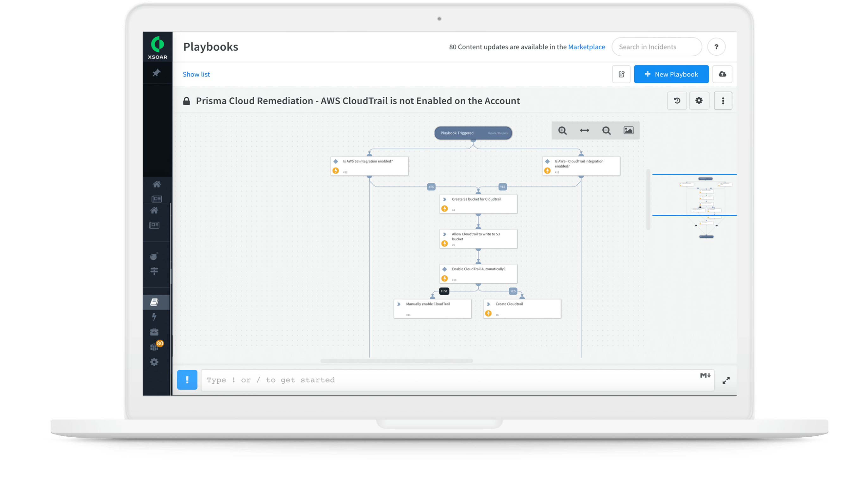This screenshot has height=504, width=863.
Task: Export playbook as image using the picture icon
Action: coord(628,131)
